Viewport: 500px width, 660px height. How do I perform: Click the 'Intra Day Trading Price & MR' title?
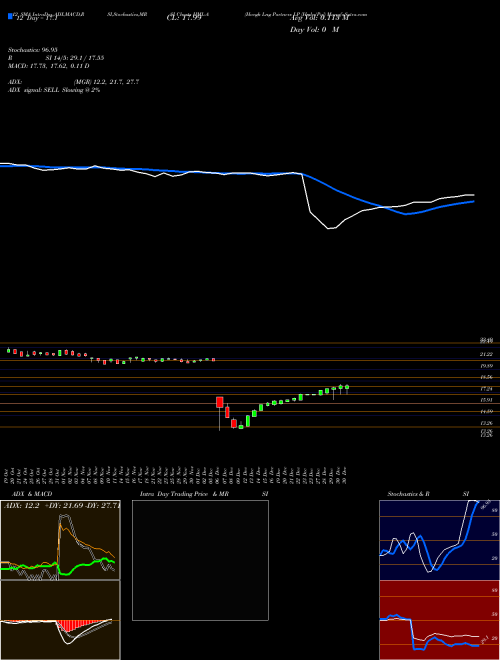(184, 494)
